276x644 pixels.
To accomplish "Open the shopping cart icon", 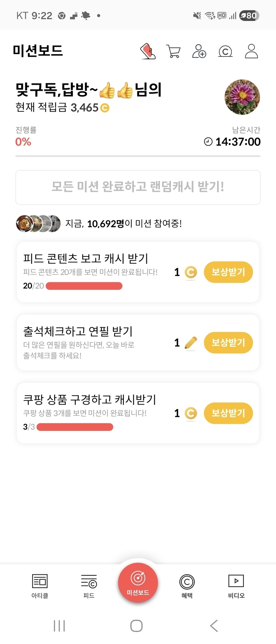I will [x=173, y=52].
